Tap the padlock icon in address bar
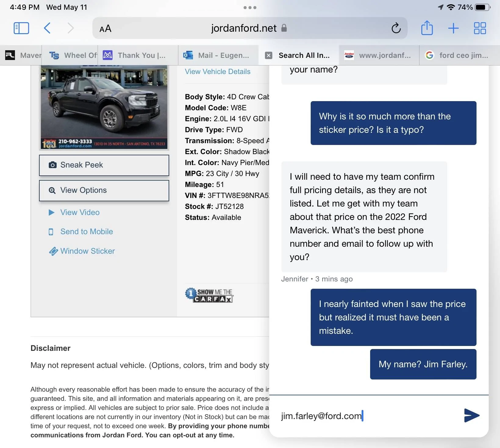Screen dimensions: 500x448 pos(284,28)
